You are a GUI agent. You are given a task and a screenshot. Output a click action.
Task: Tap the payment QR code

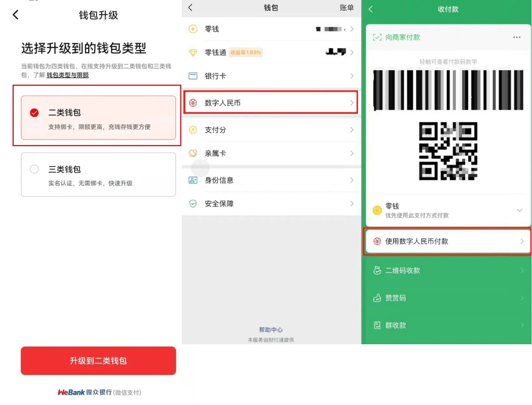448,151
